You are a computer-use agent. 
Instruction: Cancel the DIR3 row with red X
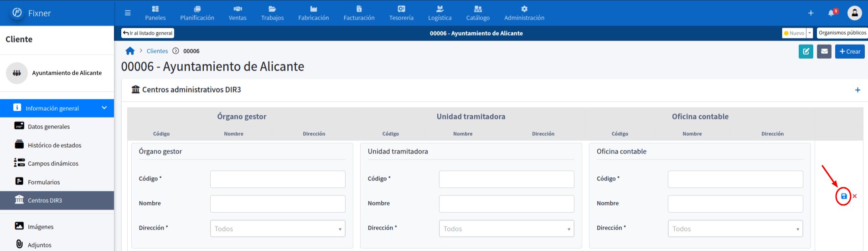pos(855,196)
